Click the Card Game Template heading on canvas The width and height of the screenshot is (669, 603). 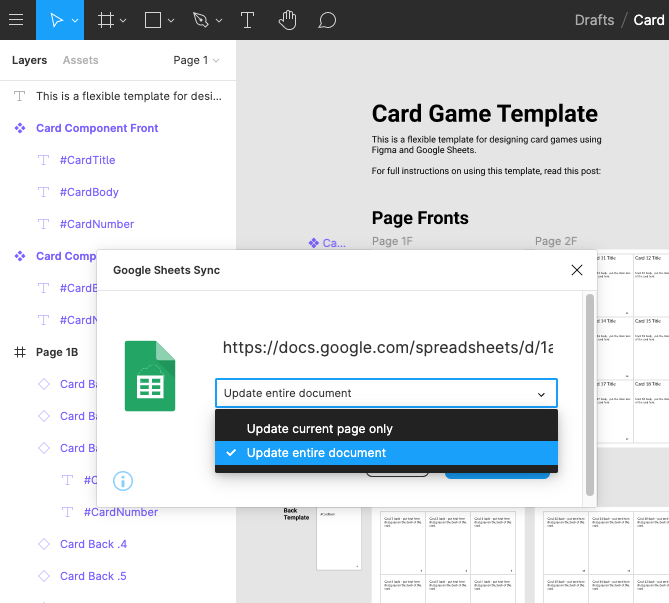[x=485, y=114]
